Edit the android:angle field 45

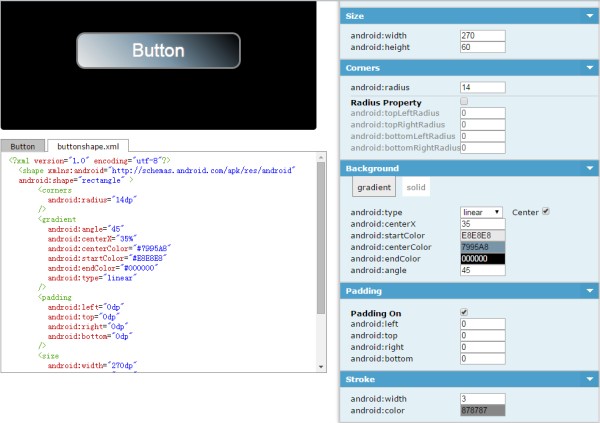pos(483,270)
